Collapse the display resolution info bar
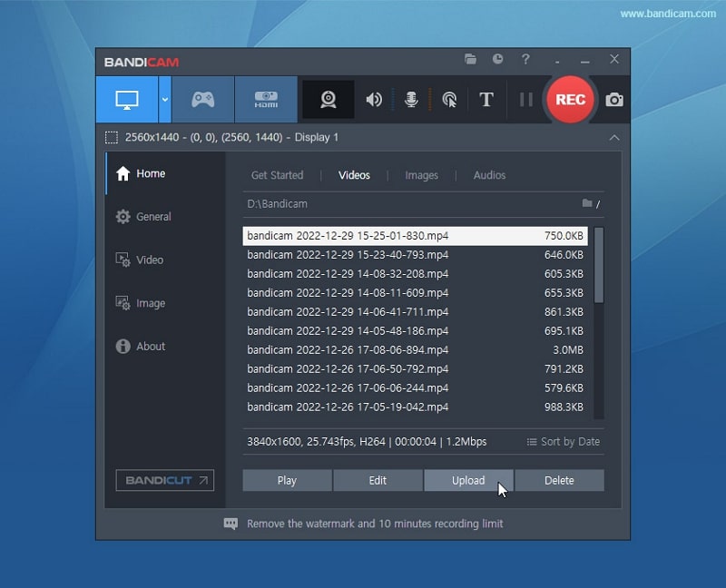Screen dimensions: 726x588 [x=614, y=137]
